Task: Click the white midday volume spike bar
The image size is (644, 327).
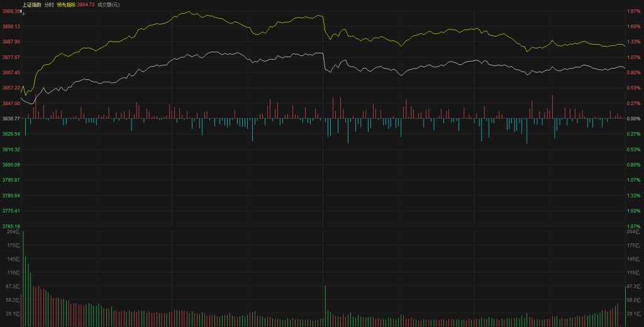Action: [x=325, y=306]
